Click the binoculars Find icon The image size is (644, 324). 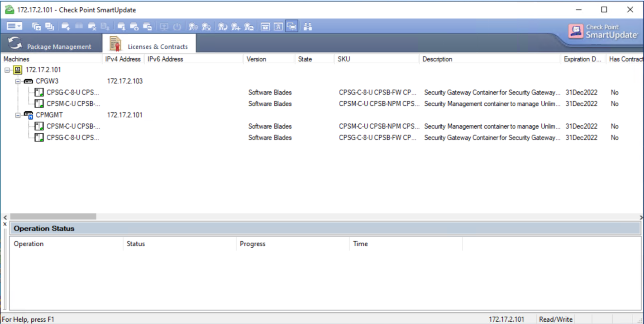[308, 27]
